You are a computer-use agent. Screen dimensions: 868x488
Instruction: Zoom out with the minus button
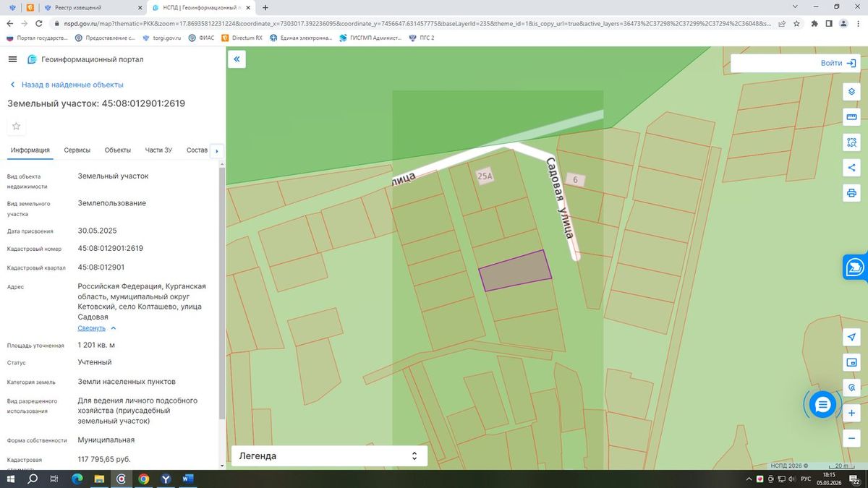click(851, 438)
